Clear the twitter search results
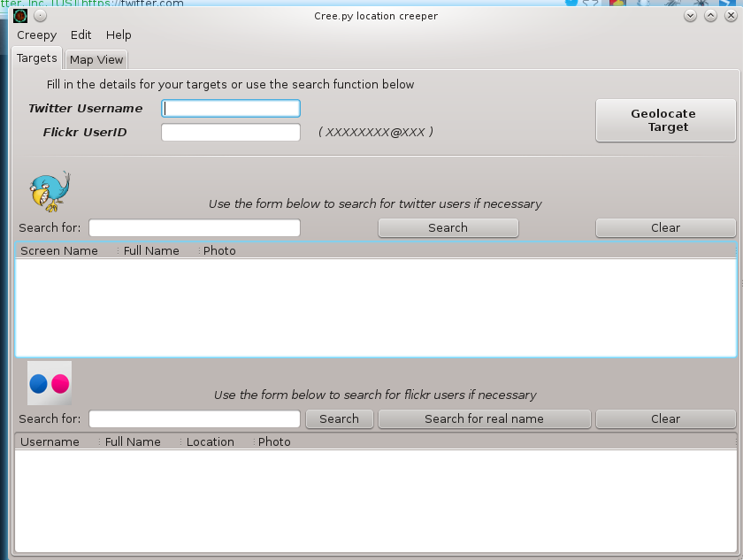743x560 pixels. [x=665, y=228]
